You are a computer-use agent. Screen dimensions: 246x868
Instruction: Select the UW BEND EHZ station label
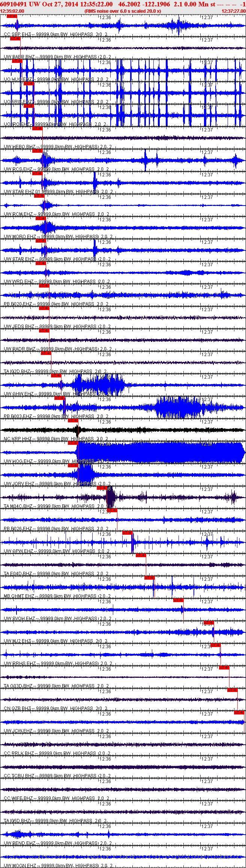19,843
